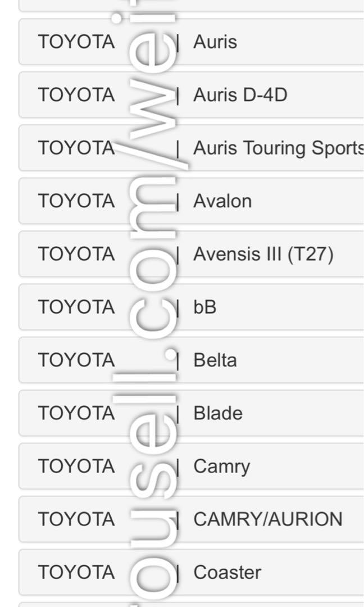Click the TOYOTA label next to Blade

pos(76,414)
